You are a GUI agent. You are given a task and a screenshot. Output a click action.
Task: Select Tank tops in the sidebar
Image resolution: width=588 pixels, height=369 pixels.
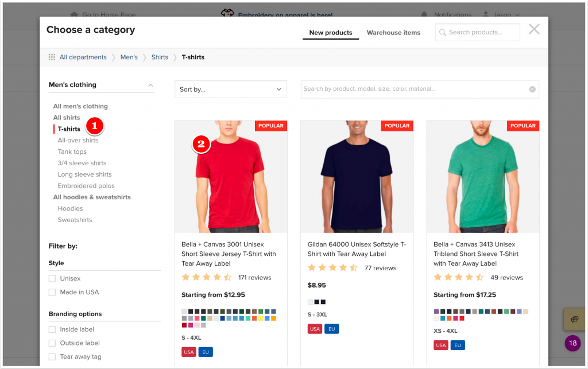72,152
